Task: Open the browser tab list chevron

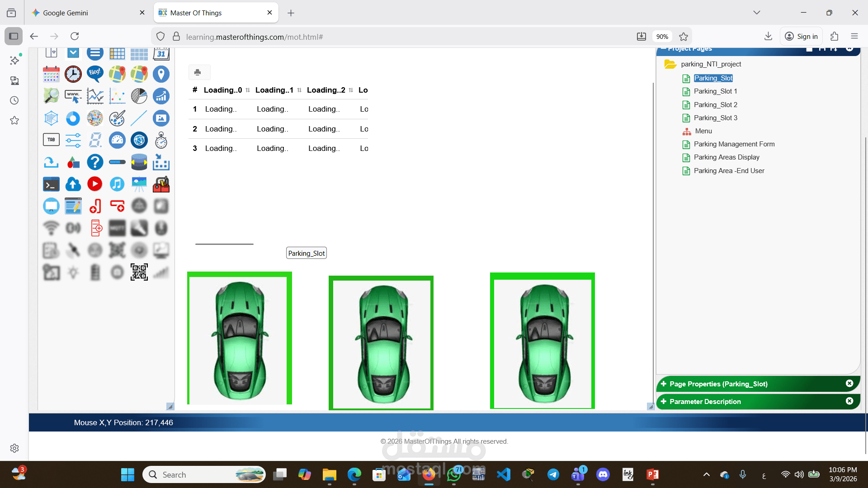Action: (x=757, y=13)
